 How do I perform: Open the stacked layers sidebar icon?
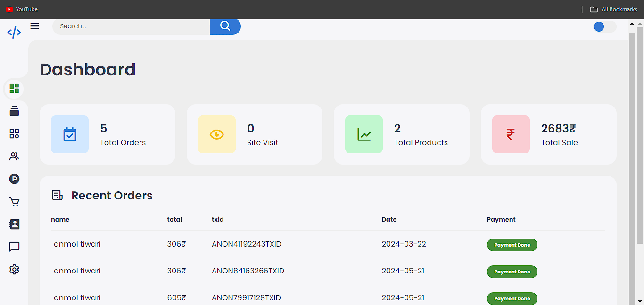click(x=14, y=111)
